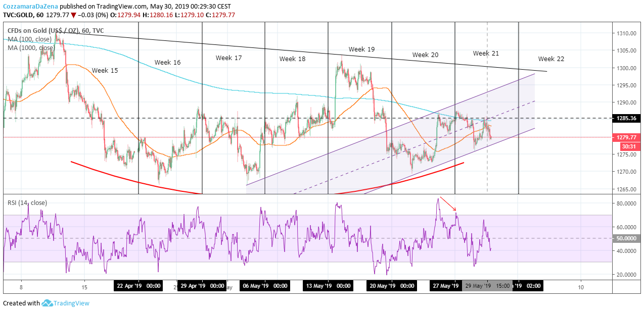This screenshot has height=312, width=644.
Task: Click the TVC:GOLD, 60 symbol header text
Action: [x=23, y=15]
